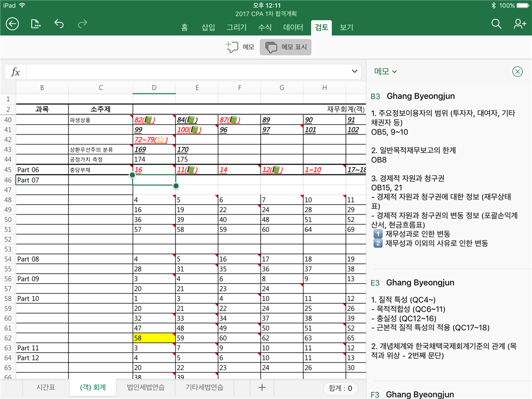Viewport: 532px width, 399px height.
Task: Undo the last action
Action: [x=59, y=24]
